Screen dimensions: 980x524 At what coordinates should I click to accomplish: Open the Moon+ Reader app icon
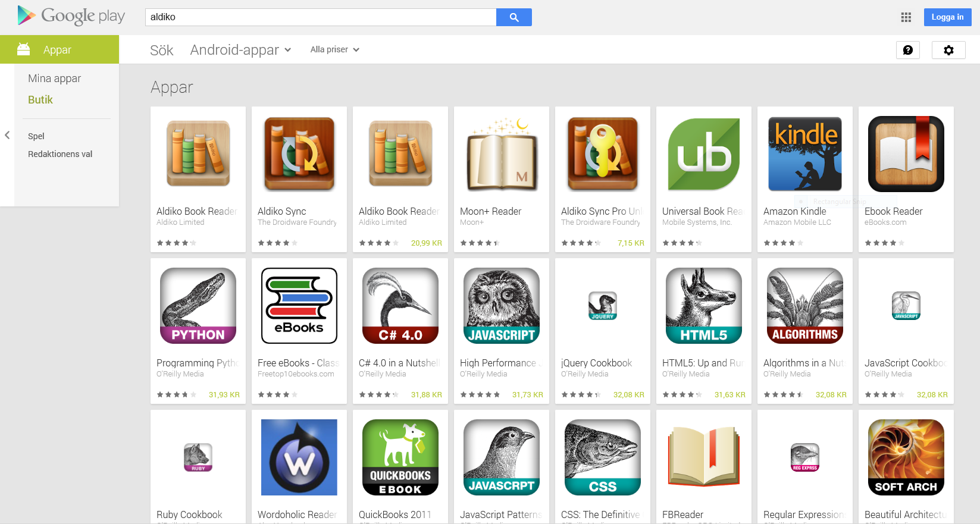(502, 154)
